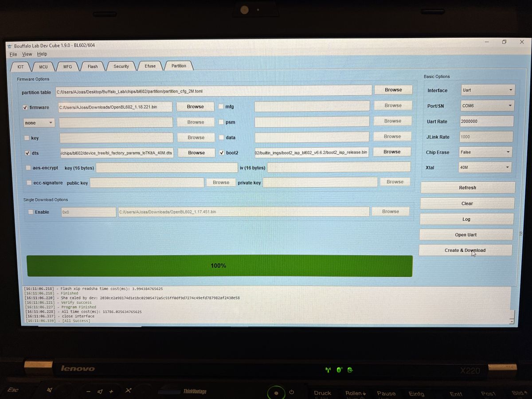Screen dimensions: 532x399
Task: Click the Clear button
Action: [x=467, y=203]
